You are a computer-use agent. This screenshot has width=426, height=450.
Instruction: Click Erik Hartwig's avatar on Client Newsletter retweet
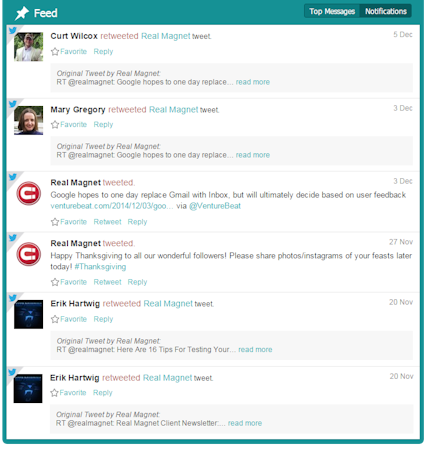tap(28, 389)
